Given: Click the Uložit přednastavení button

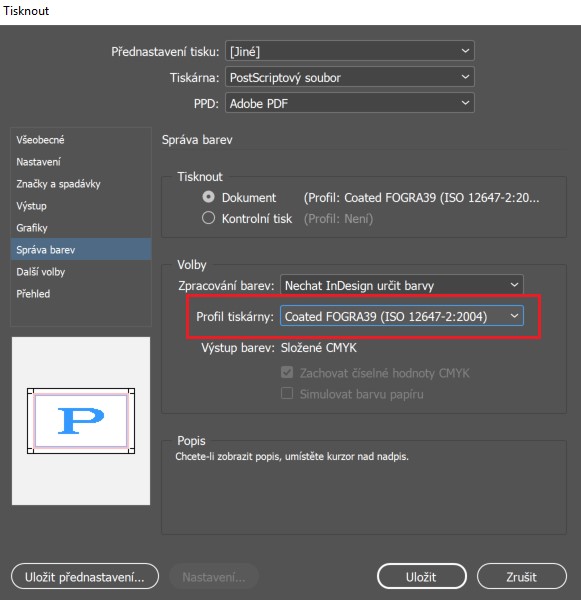Looking at the screenshot, I should 85,576.
